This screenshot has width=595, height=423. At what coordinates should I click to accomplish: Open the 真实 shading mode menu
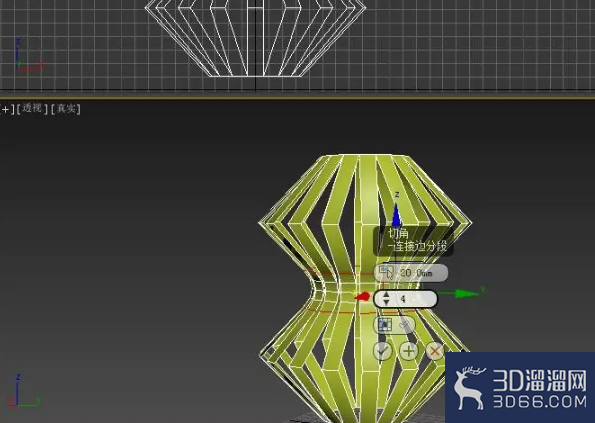point(66,109)
